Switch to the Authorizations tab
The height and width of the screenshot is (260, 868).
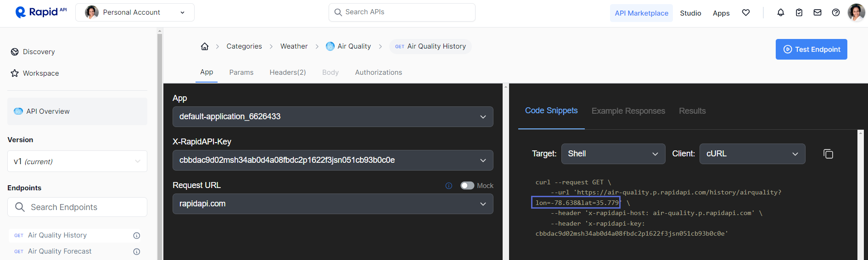pyautogui.click(x=378, y=72)
